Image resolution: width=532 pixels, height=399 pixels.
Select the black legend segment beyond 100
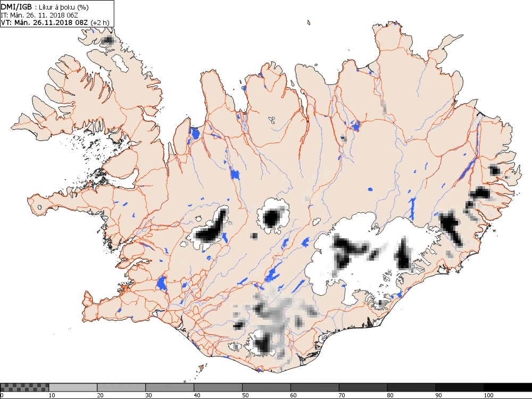click(x=508, y=387)
